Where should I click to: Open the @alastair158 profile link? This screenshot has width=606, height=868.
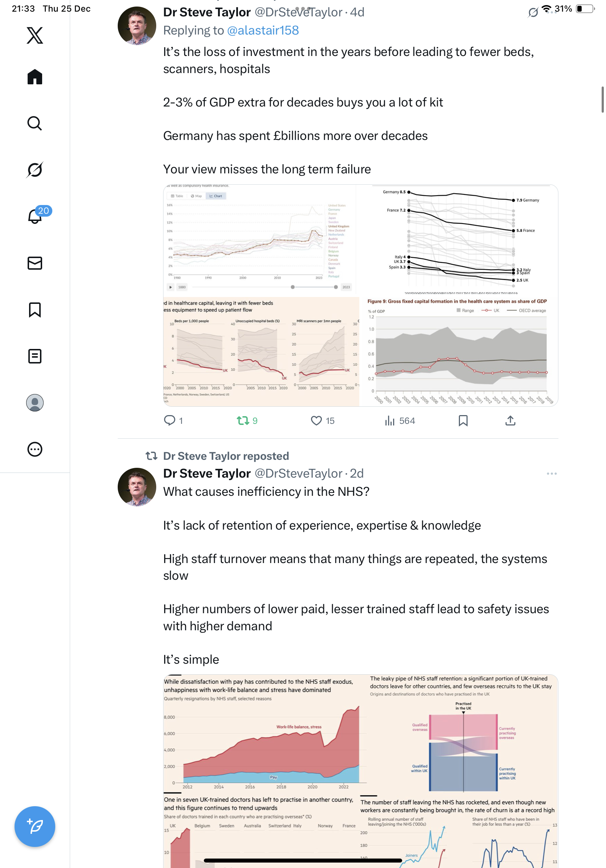[263, 30]
